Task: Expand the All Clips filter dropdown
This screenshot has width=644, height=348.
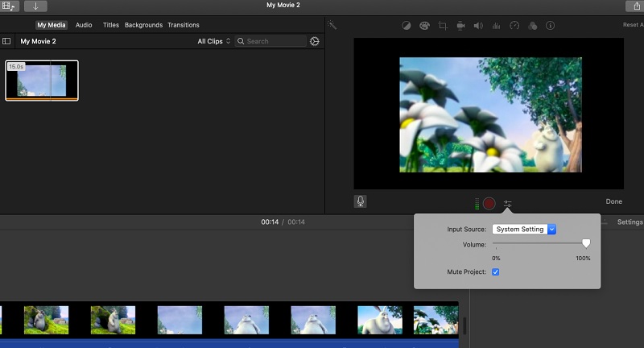Action: (214, 41)
